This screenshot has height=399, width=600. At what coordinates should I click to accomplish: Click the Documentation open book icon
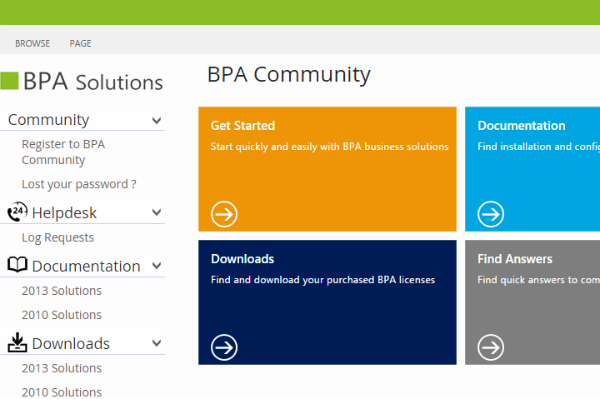coord(18,265)
